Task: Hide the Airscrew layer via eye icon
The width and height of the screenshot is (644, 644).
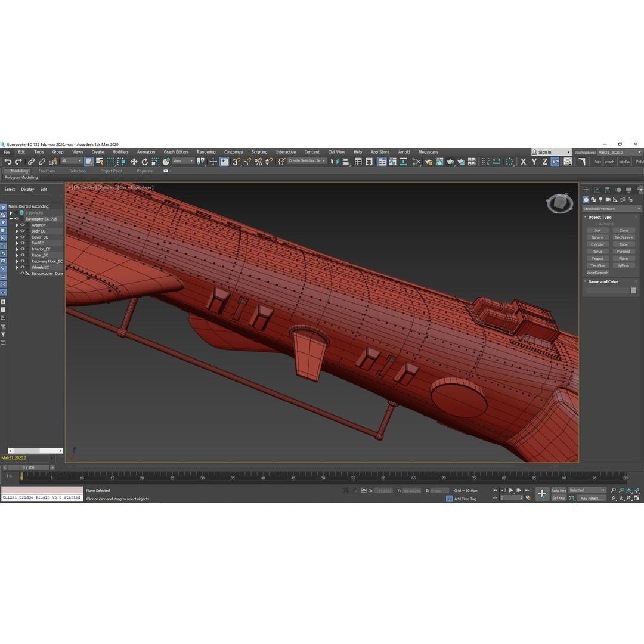Action: tap(23, 225)
